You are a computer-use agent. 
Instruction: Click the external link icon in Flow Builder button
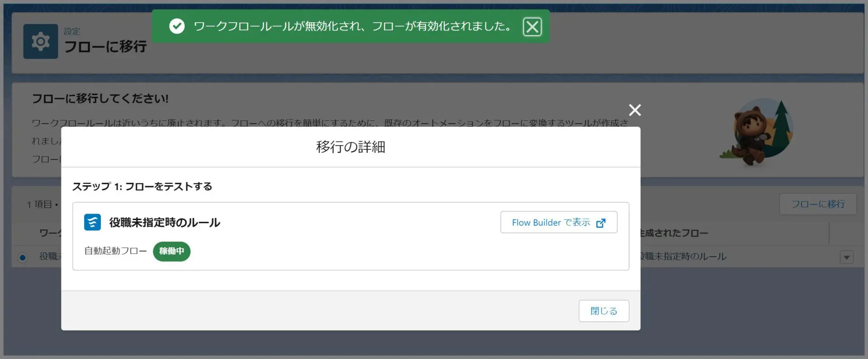601,223
